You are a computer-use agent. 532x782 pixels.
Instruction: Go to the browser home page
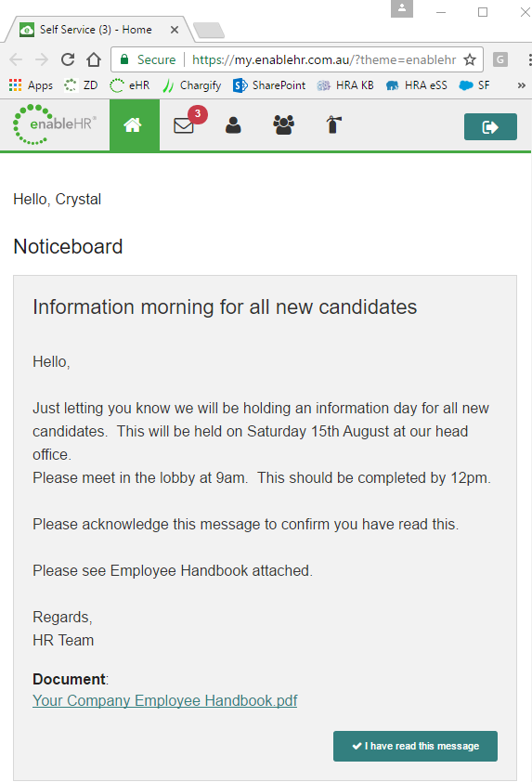pos(94,59)
